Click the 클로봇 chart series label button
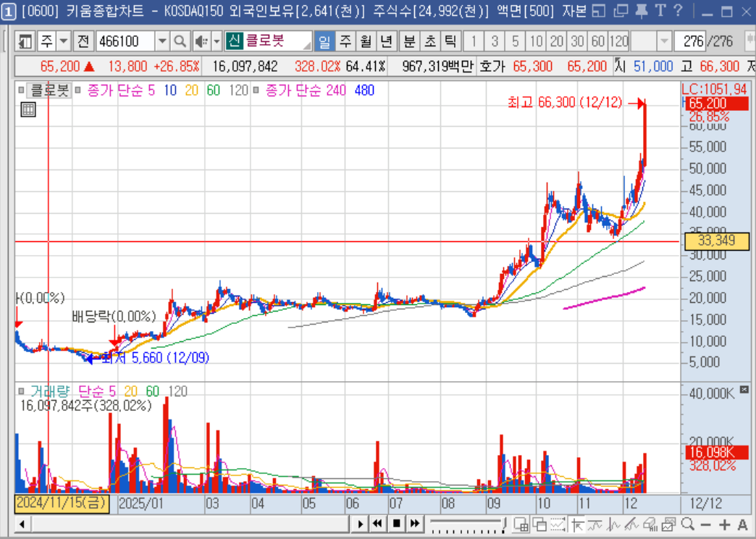 coord(49,91)
